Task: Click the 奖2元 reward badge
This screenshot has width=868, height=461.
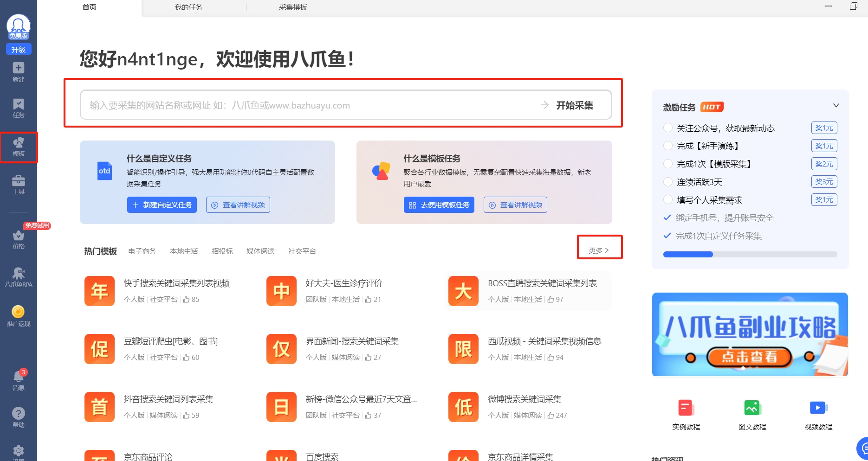Action: tap(824, 164)
